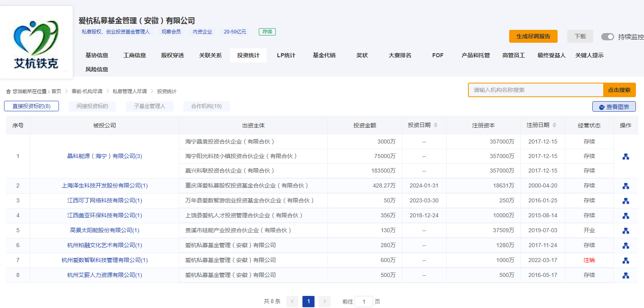Click 生成尽调报告 button
The height and width of the screenshot is (308, 644).
click(533, 36)
